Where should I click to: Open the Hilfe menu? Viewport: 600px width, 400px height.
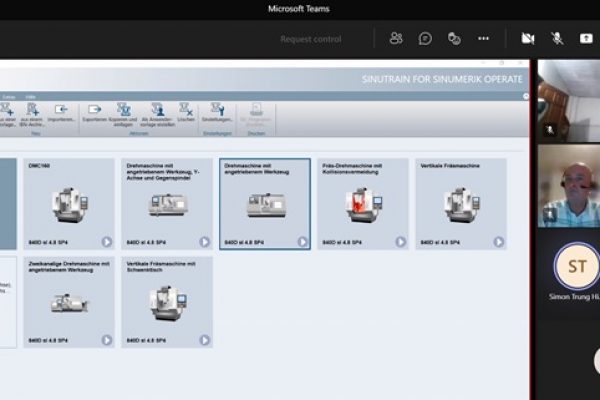[x=33, y=97]
